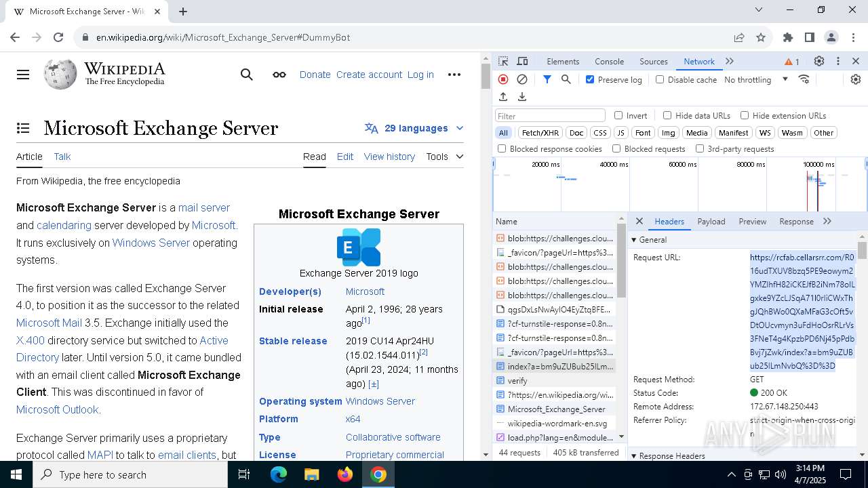Toggle the network filter funnel icon
Viewport: 868px width, 488px height.
point(547,79)
